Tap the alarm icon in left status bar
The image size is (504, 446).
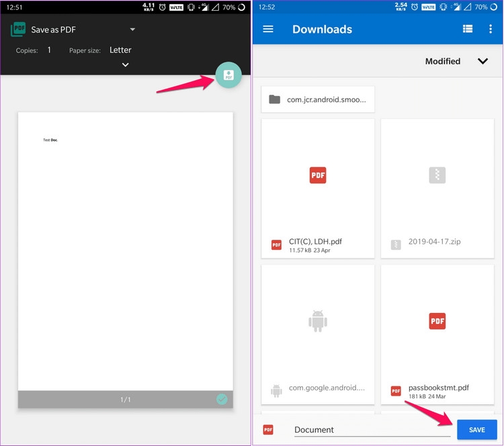[163, 7]
